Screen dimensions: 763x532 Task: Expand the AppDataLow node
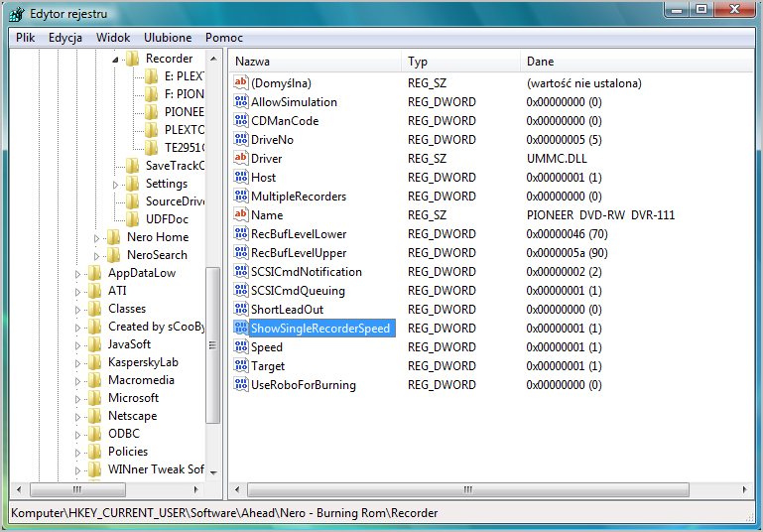(77, 274)
